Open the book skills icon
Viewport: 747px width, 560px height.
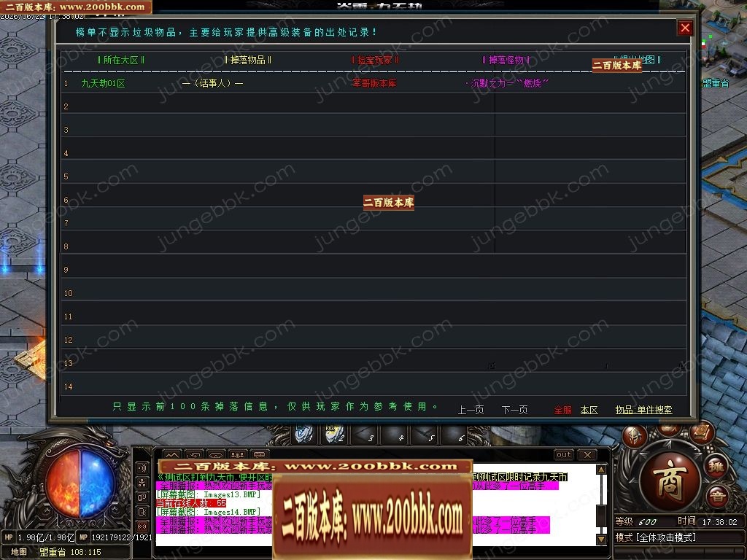tap(701, 433)
